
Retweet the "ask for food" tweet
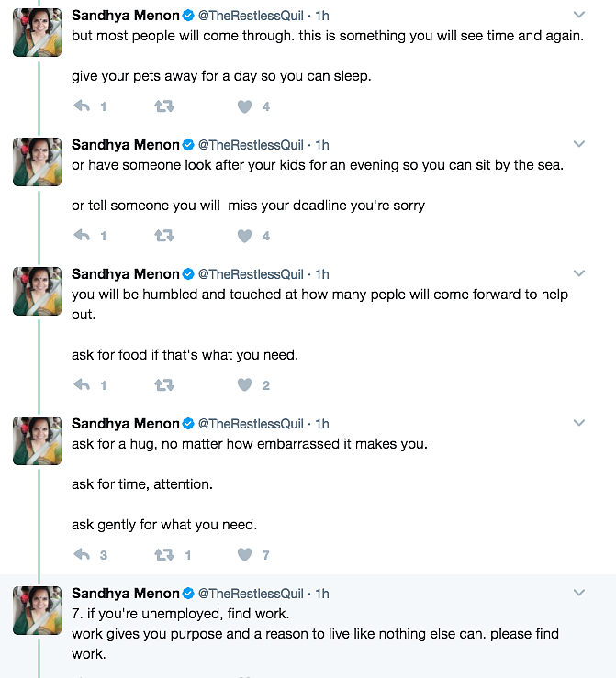pyautogui.click(x=164, y=385)
